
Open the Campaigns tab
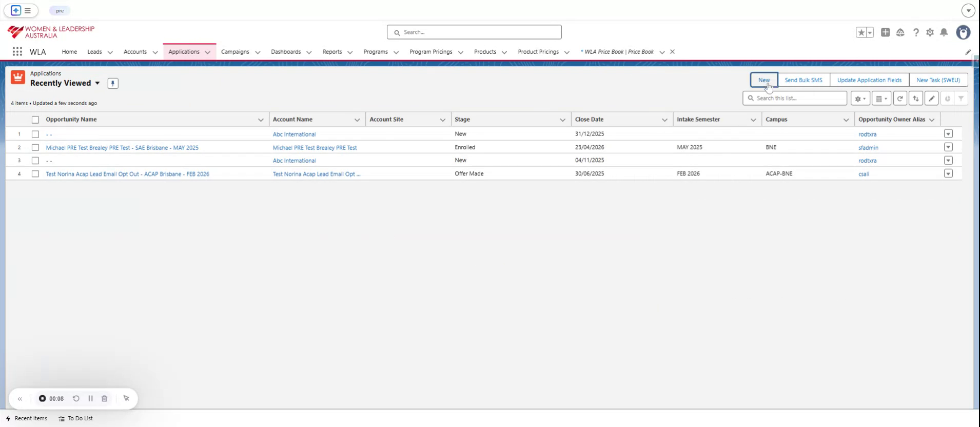pyautogui.click(x=235, y=52)
